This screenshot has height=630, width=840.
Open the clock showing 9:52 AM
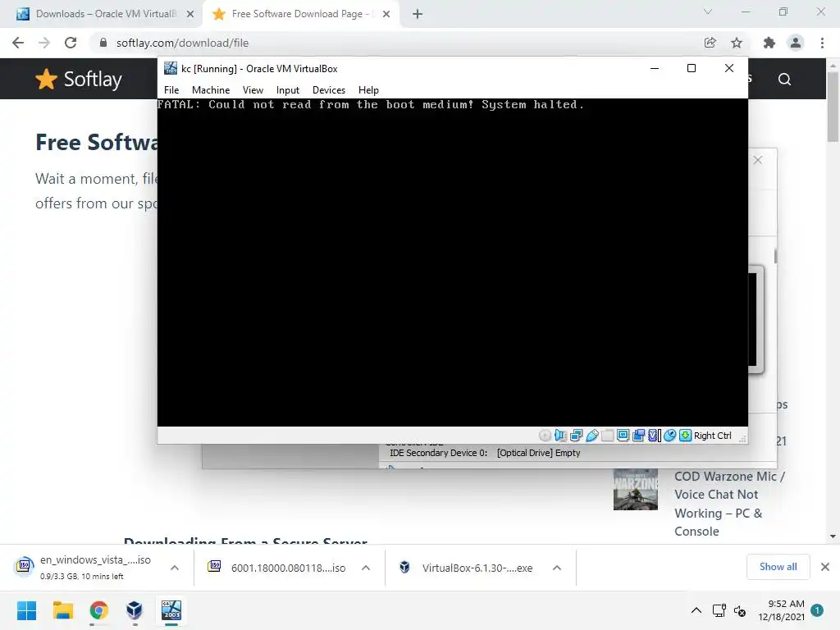(x=781, y=610)
